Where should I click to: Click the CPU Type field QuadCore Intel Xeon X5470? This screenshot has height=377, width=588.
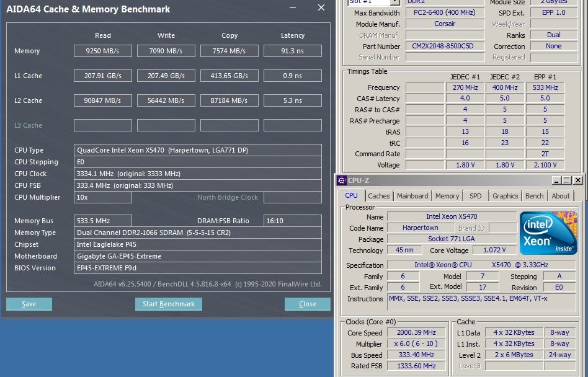click(x=198, y=150)
